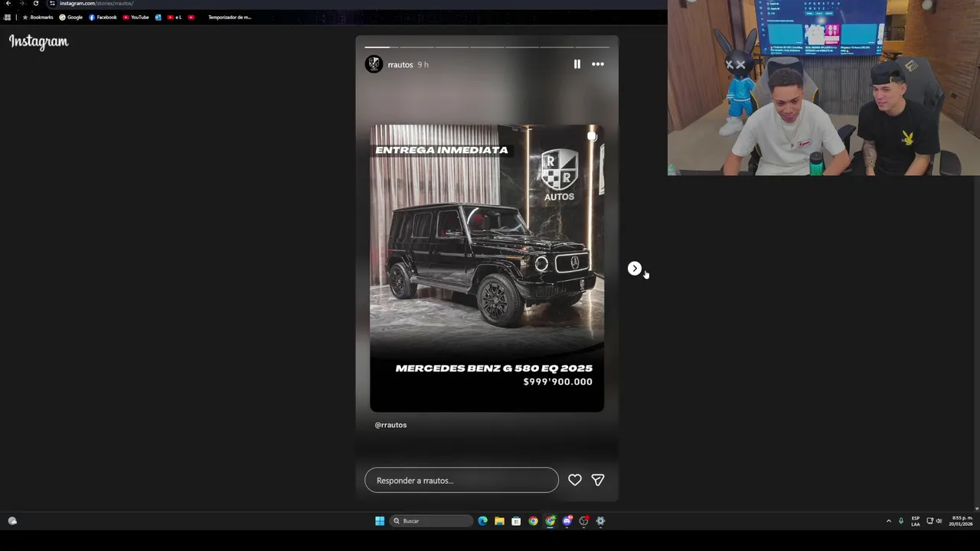Open the YouTube bookmark

[x=136, y=17]
